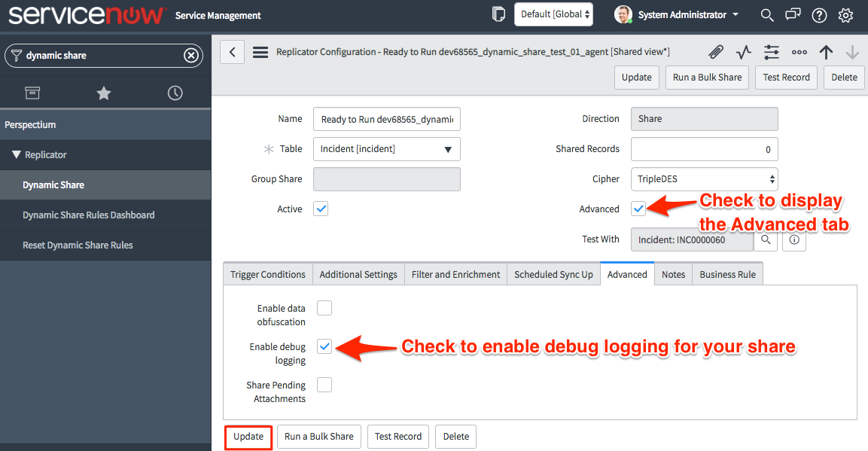Image resolution: width=868 pixels, height=451 pixels.
Task: Open the form context hamburger menu
Action: [x=260, y=52]
